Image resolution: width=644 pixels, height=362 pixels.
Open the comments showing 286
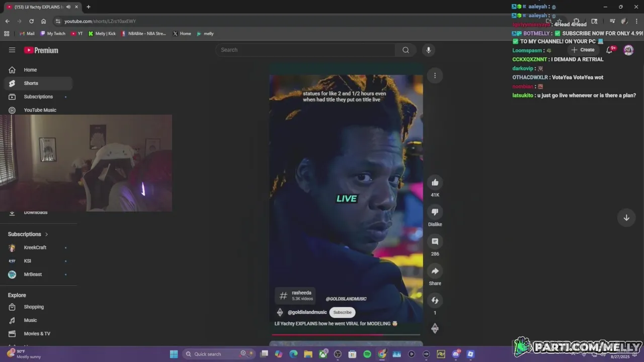point(435,241)
